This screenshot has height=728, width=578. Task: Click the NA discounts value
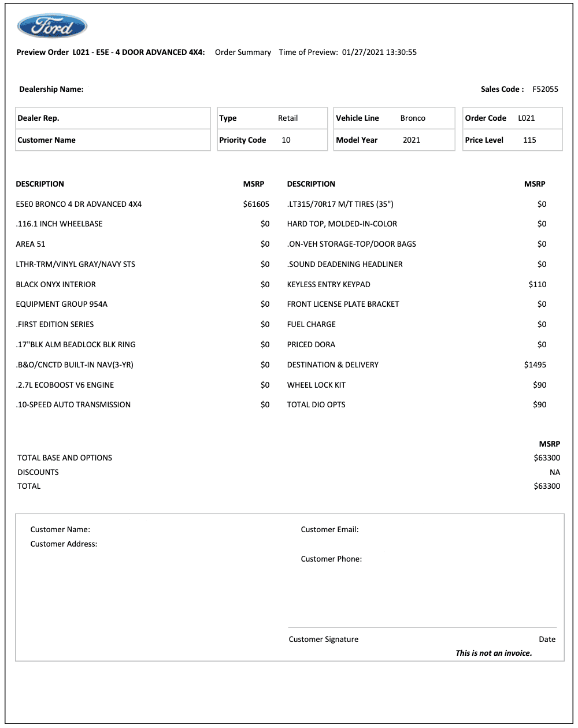[555, 472]
